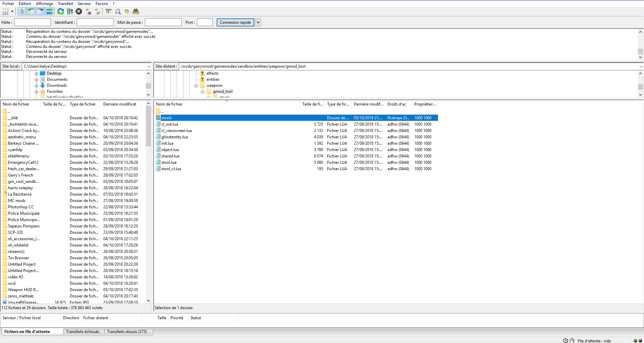
Task: Click the effects folder question-mark icon
Action: click(x=202, y=73)
